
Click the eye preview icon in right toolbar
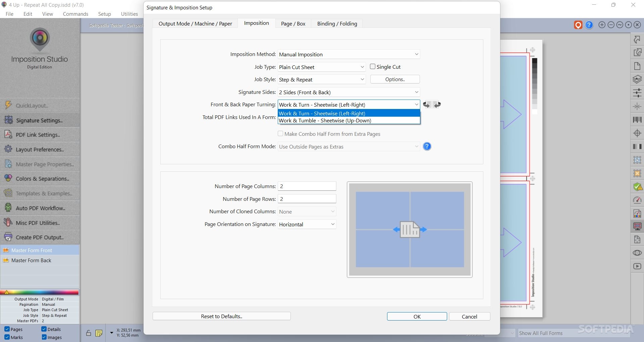click(x=637, y=253)
